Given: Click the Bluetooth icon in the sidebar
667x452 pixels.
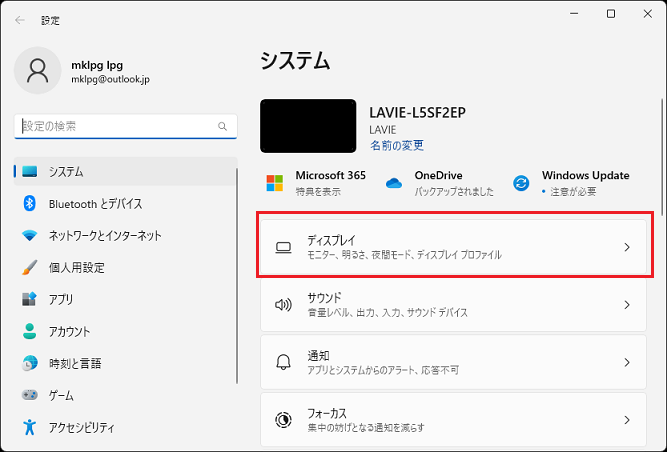Looking at the screenshot, I should click(x=29, y=204).
